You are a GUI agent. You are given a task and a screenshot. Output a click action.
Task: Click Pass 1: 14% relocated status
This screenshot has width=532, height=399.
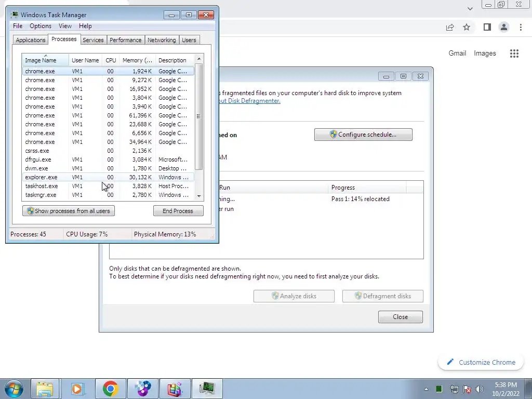[x=361, y=199]
